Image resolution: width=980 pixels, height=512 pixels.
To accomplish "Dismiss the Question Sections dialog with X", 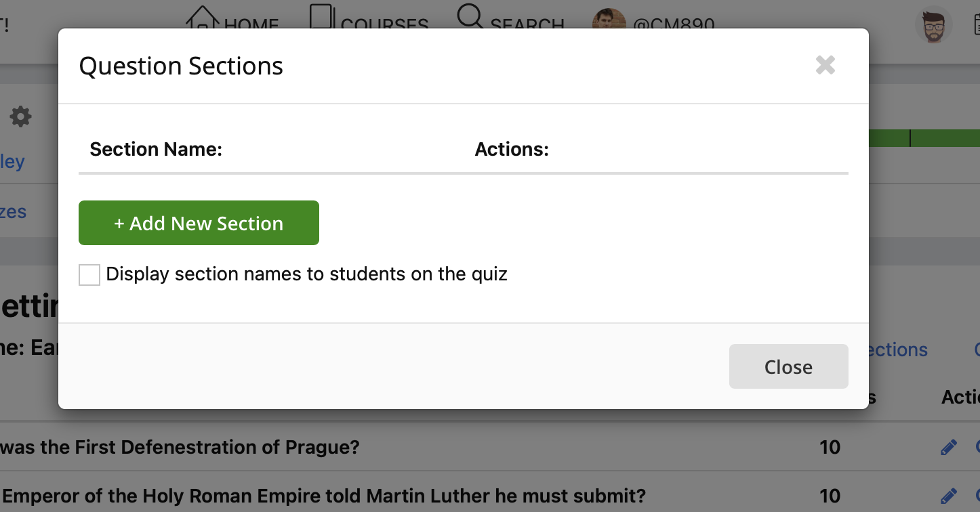I will [x=825, y=65].
